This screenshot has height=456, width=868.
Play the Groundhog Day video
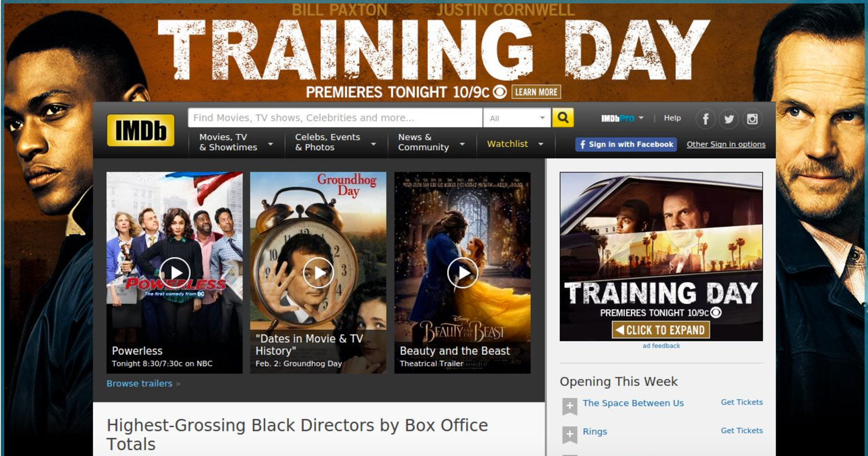[318, 273]
